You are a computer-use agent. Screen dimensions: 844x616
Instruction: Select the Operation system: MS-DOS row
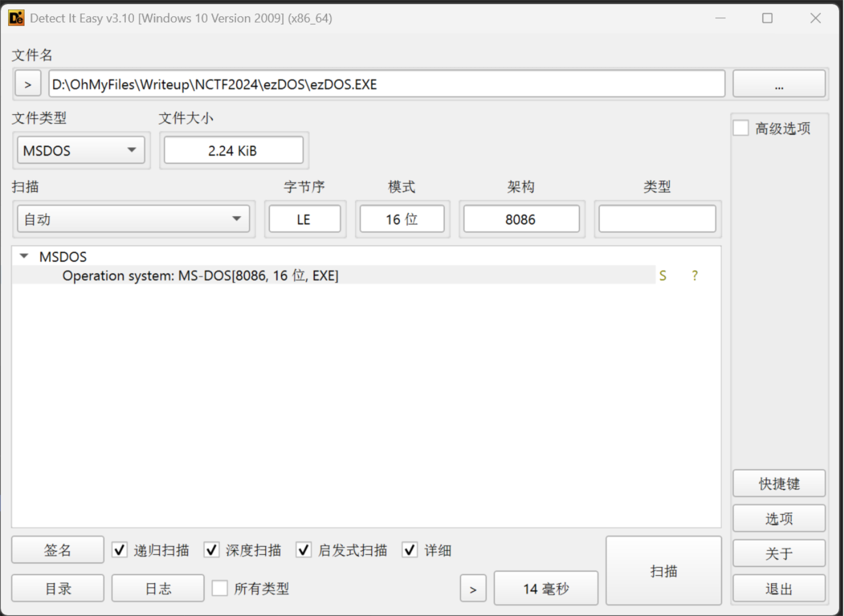click(333, 275)
